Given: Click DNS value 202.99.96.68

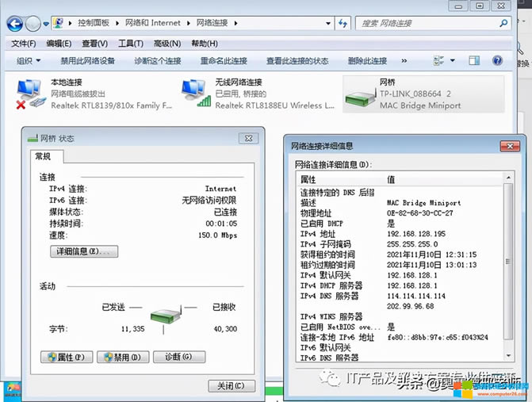Looking at the screenshot, I should [x=410, y=306].
